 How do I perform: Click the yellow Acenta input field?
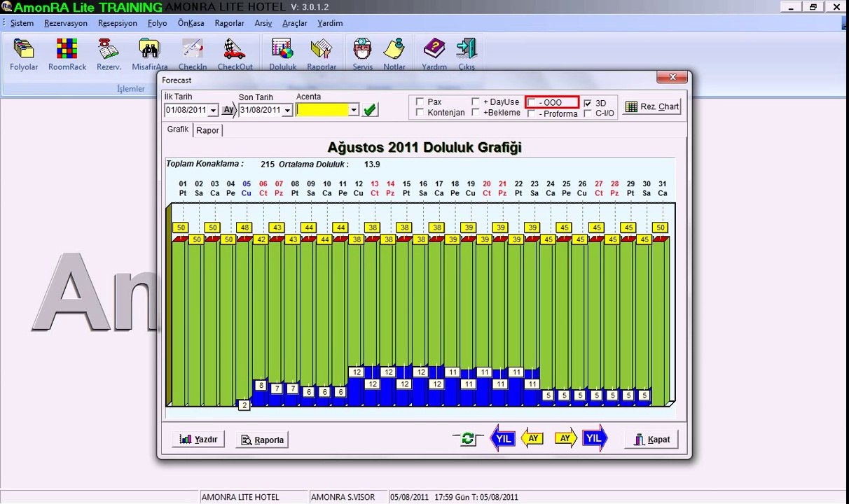(322, 110)
